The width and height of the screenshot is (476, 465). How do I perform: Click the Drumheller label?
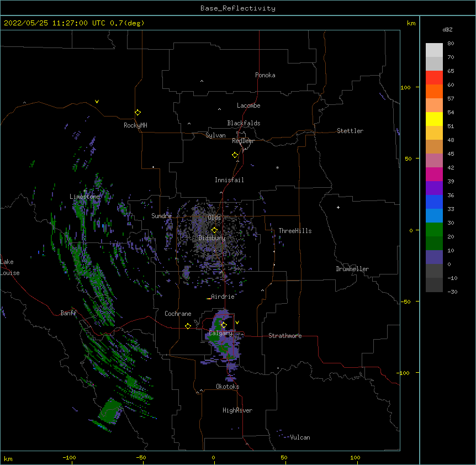(352, 269)
